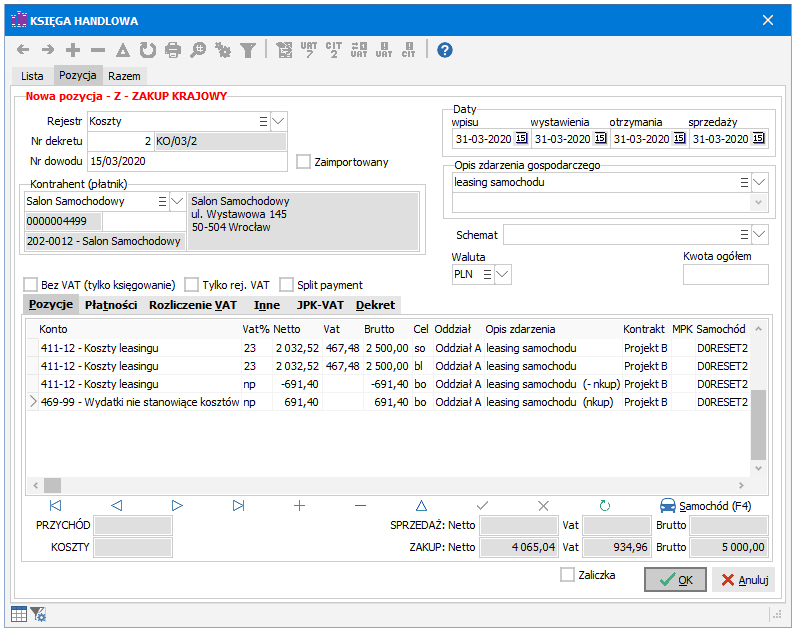The image size is (795, 632).
Task: Delete entry with toolbar minus icon
Action: point(98,50)
